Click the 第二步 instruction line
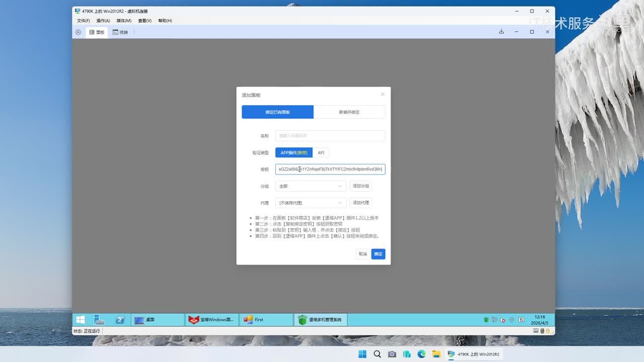This screenshot has width=644, height=362. (298, 224)
